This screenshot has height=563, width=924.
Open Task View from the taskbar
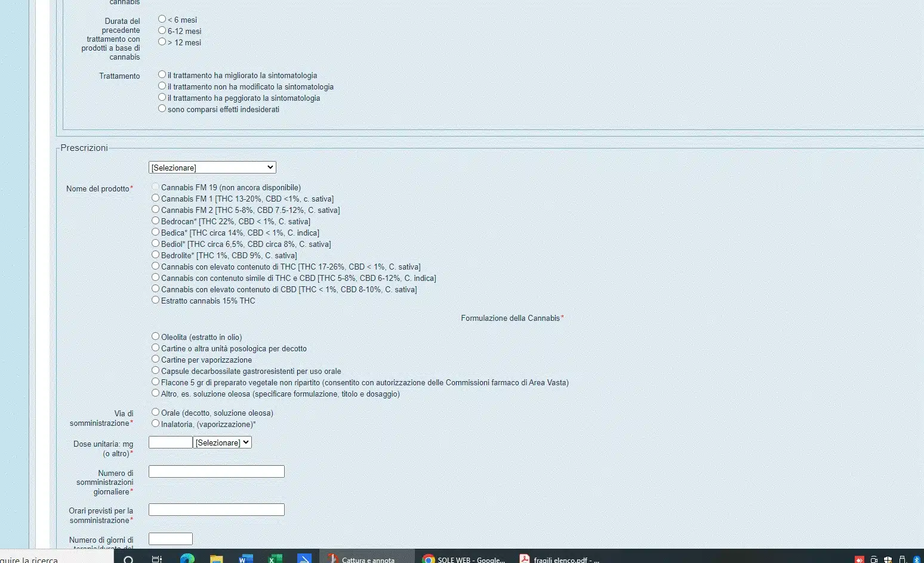click(157, 559)
